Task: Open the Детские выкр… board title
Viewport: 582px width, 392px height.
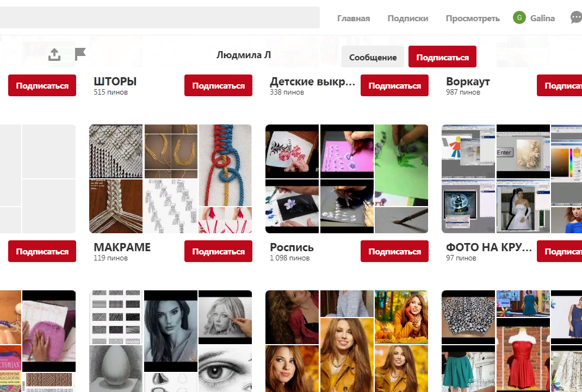Action: coord(313,81)
